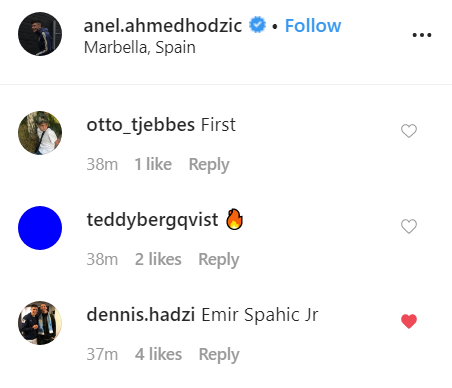Go to otto_tjebbes' profile via username
Image resolution: width=452 pixels, height=388 pixels.
coord(141,125)
